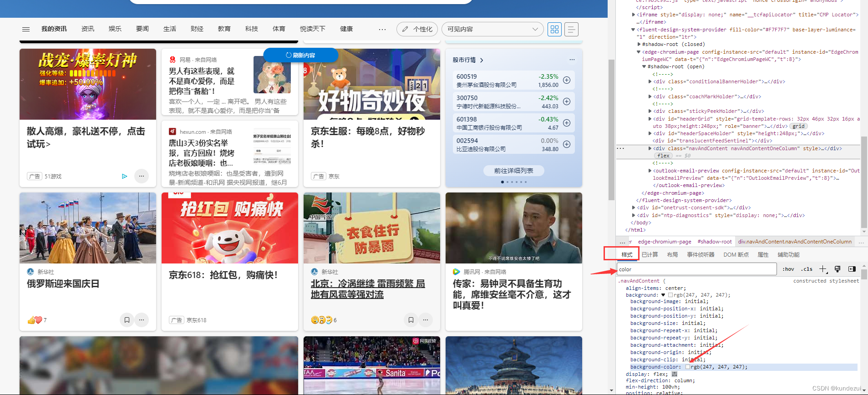Select the #shadow-root breadcrumb
Screen dimensions: 868x395
point(715,242)
